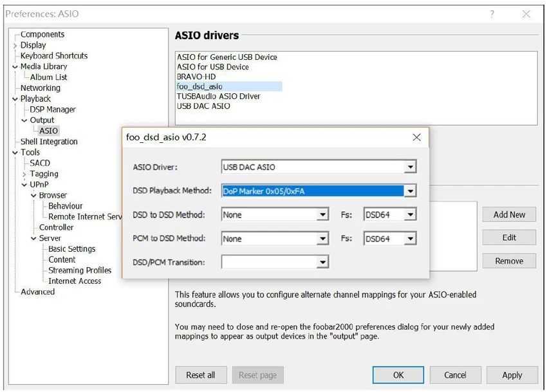Screen dimensions: 547x392
Task: Select Controller under UPnP
Action: pos(56,228)
